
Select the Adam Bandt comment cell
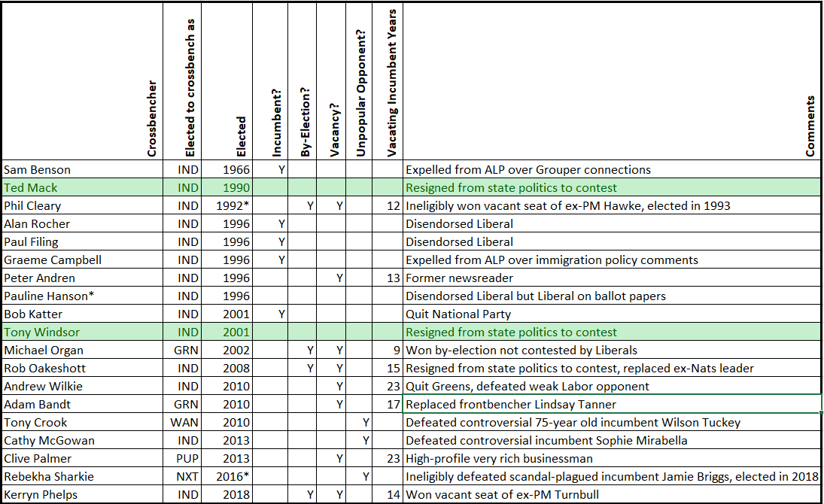[612, 404]
